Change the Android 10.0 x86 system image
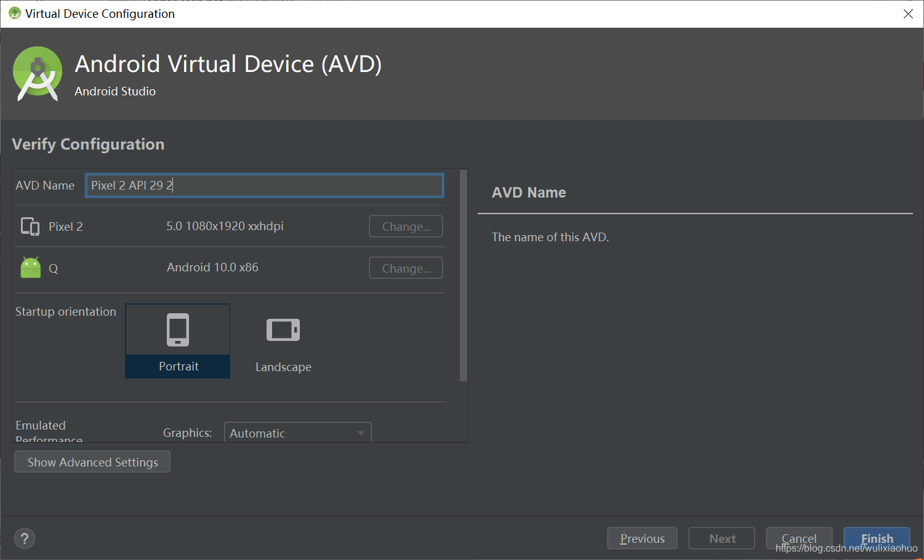 406,268
